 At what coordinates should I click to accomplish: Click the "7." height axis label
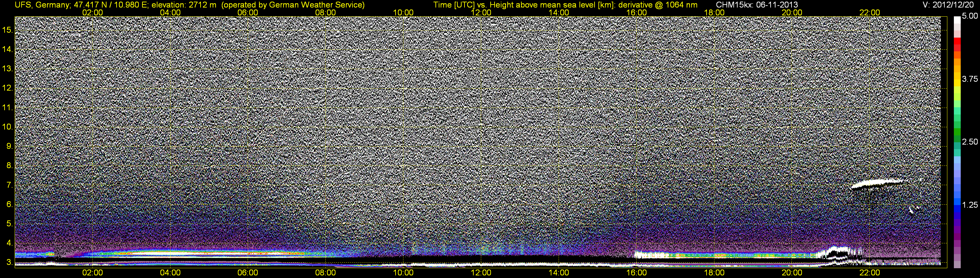[x=9, y=185]
